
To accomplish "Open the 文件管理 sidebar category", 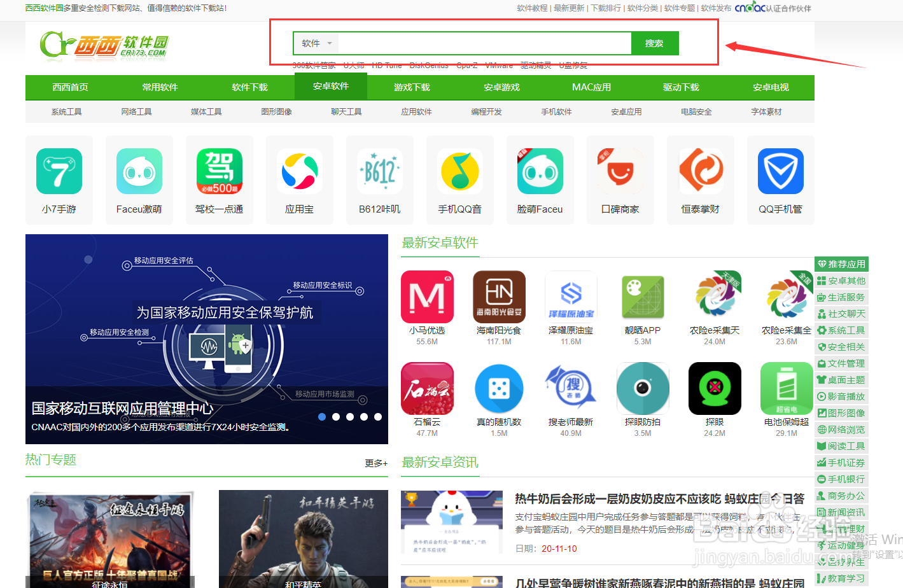I will [x=842, y=363].
